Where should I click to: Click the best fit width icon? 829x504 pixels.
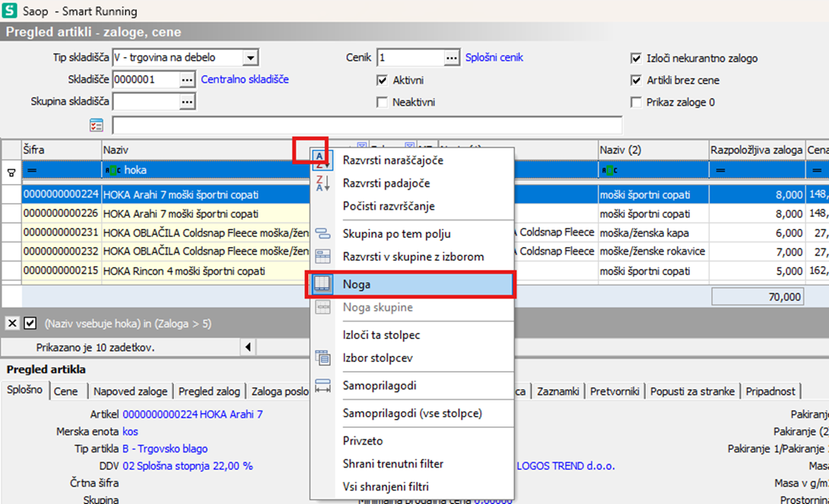(322, 385)
